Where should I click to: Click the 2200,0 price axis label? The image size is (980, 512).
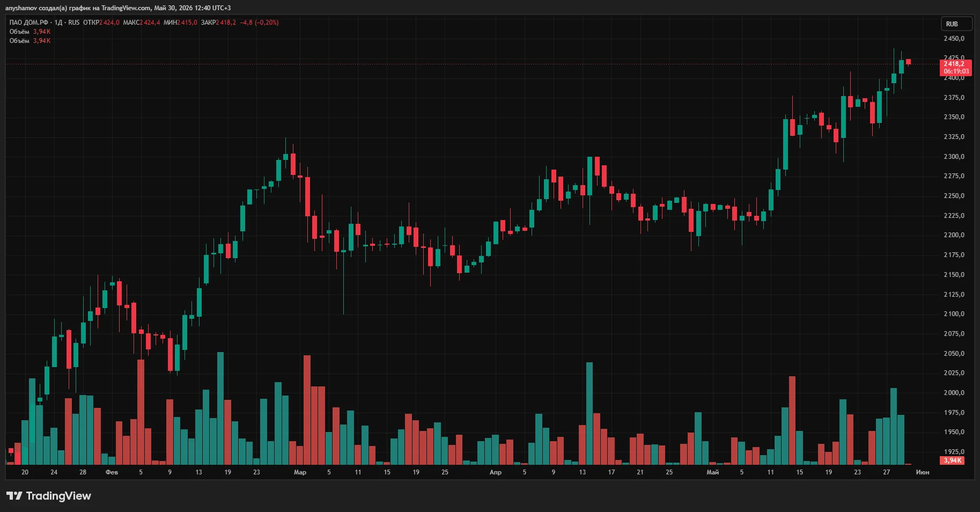(x=954, y=235)
